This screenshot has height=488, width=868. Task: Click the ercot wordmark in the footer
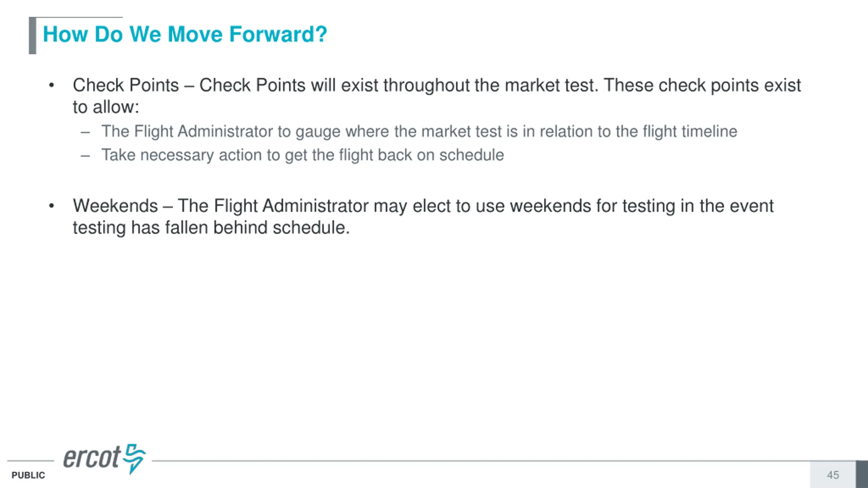pyautogui.click(x=92, y=457)
